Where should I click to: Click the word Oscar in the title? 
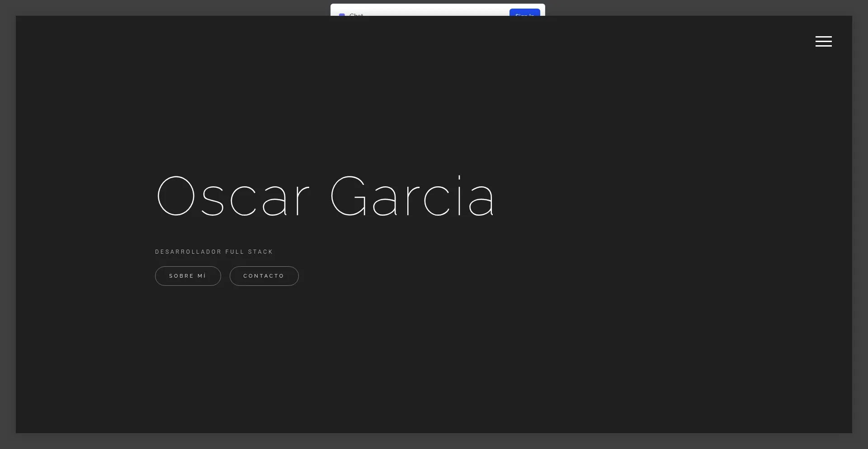tap(233, 197)
